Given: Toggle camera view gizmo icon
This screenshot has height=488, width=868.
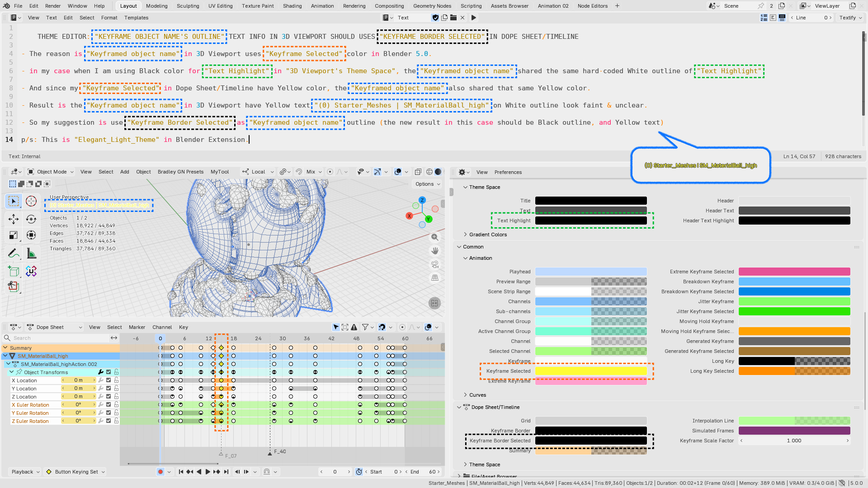Looking at the screenshot, I should click(435, 264).
